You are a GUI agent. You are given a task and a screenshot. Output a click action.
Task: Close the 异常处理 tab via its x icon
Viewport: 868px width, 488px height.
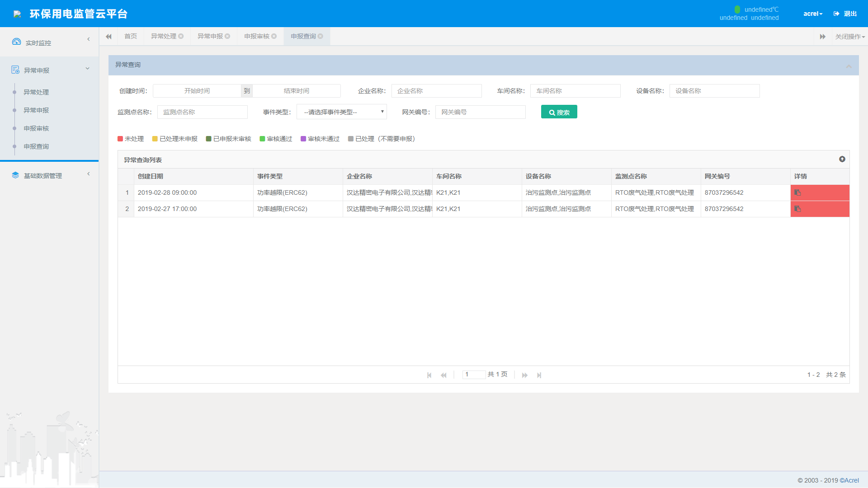coord(181,36)
